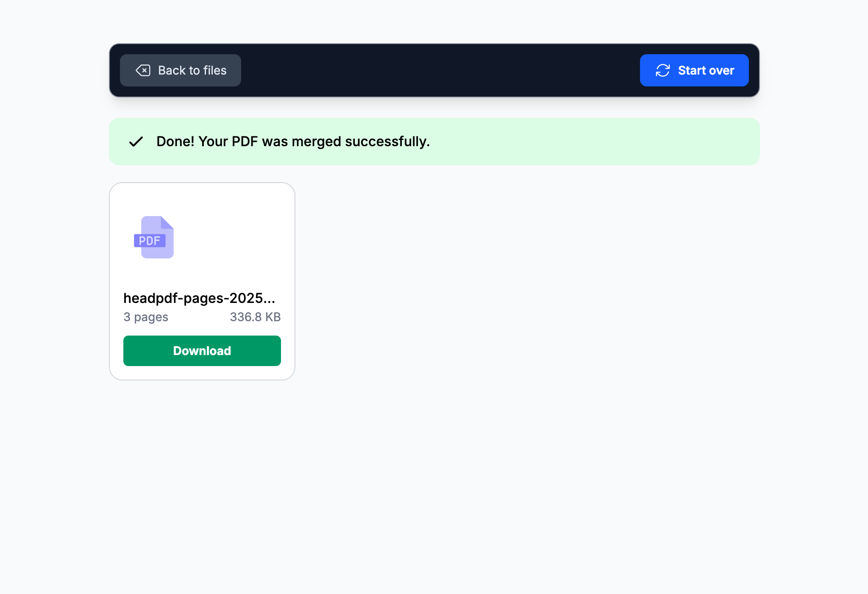Click the truncated ellipsis in the filename
The height and width of the screenshot is (594, 868).
(271, 301)
